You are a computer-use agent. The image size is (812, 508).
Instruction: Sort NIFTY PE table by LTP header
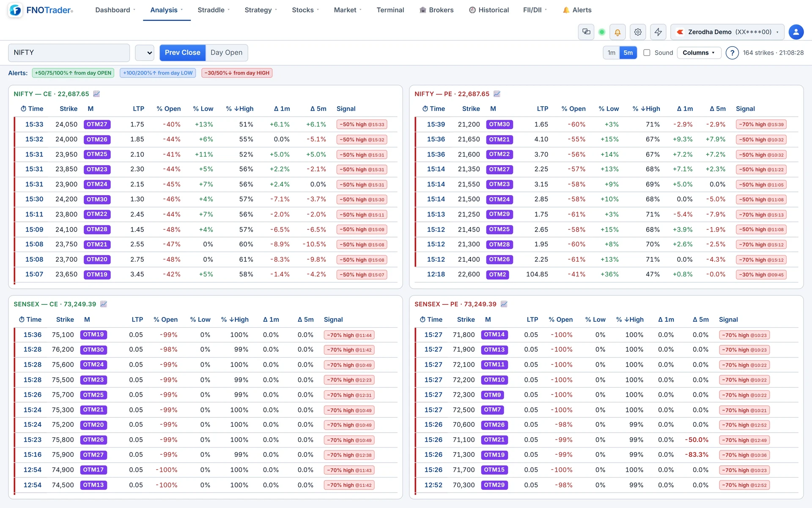[x=543, y=109]
